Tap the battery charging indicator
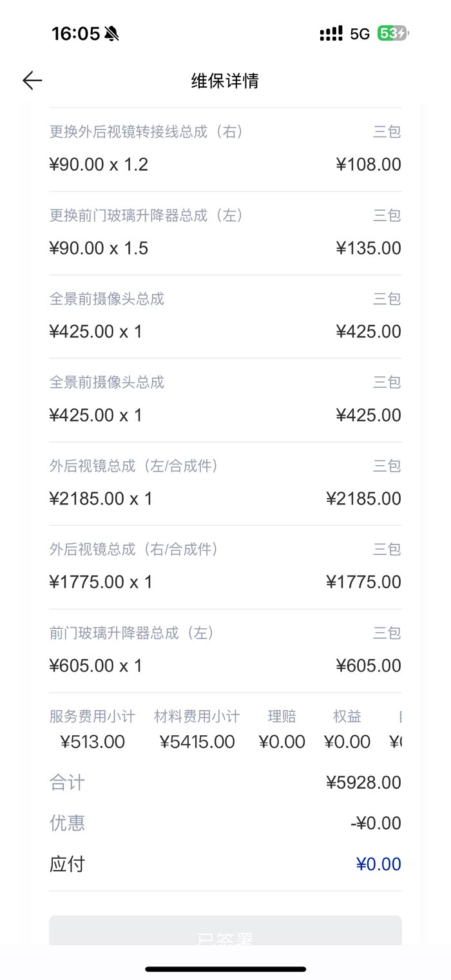This screenshot has height=980, width=451. click(393, 34)
